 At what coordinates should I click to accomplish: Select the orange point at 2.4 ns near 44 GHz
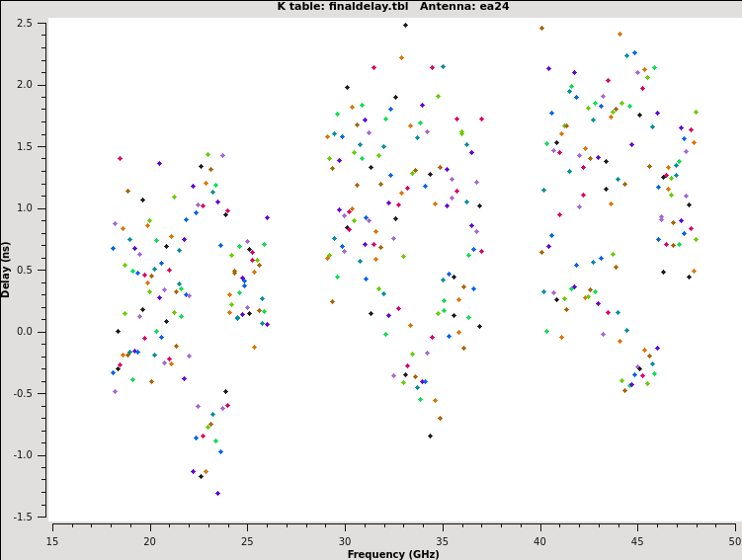(619, 35)
